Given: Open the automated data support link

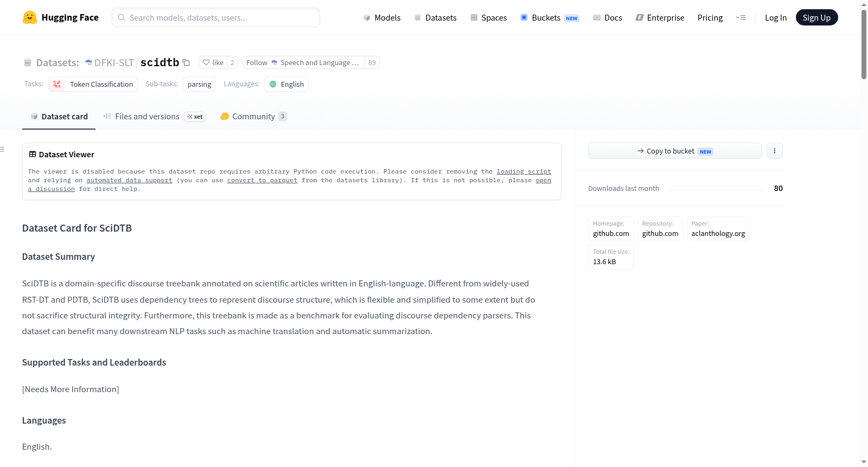Looking at the screenshot, I should point(129,180).
